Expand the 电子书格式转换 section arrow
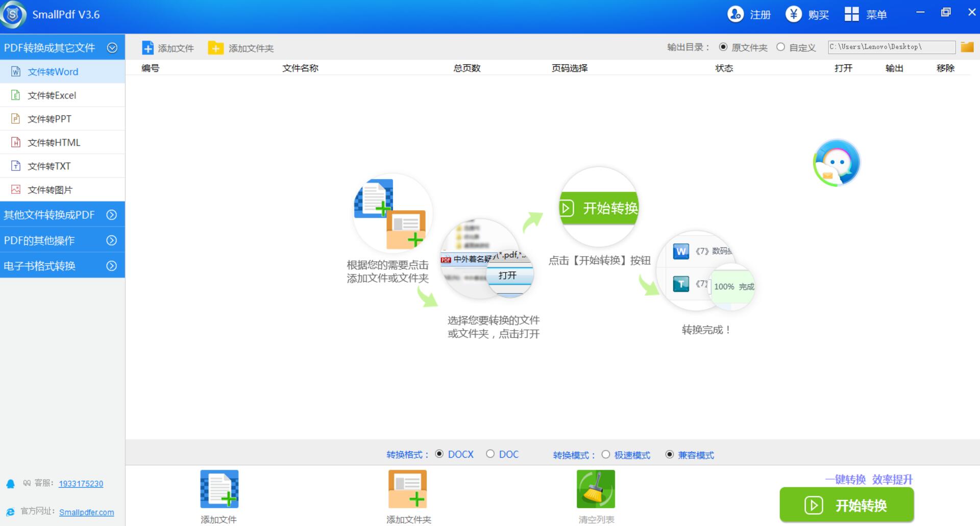980x526 pixels. [112, 266]
